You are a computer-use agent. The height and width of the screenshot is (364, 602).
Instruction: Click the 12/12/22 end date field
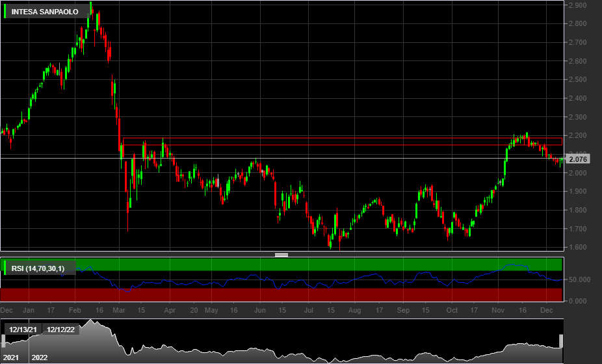(x=60, y=330)
